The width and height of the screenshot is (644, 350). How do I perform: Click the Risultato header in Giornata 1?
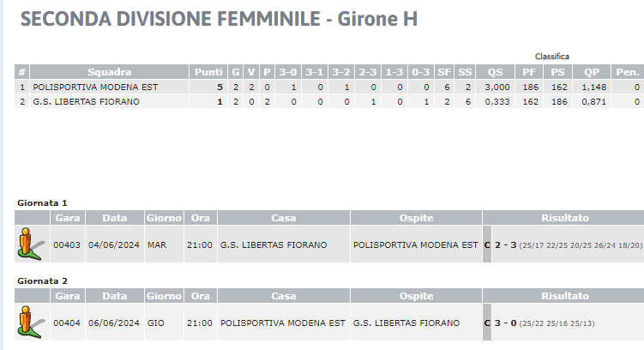[565, 218]
